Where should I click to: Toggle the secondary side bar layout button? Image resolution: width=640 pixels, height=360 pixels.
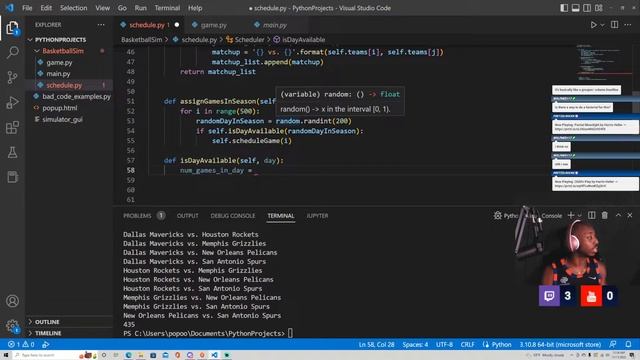(x=587, y=8)
